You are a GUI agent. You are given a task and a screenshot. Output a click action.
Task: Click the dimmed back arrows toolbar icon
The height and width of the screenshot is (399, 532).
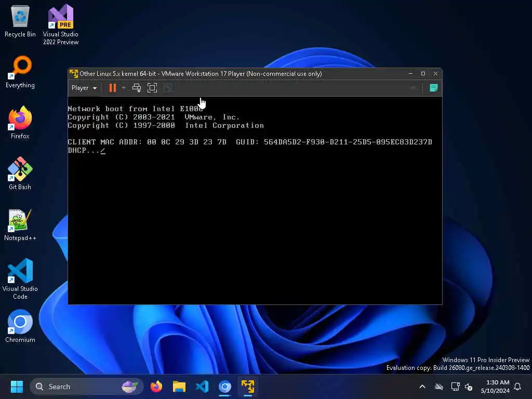tap(413, 88)
